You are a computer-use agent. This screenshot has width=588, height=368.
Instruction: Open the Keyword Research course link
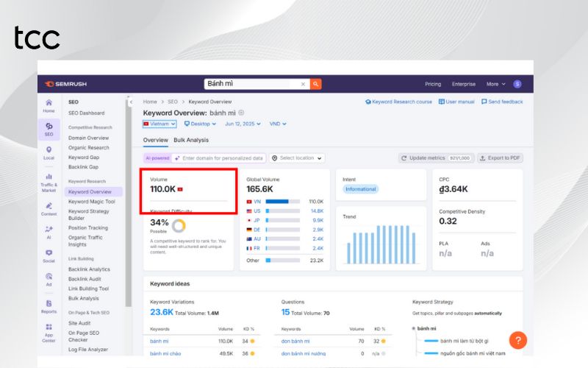(x=398, y=102)
